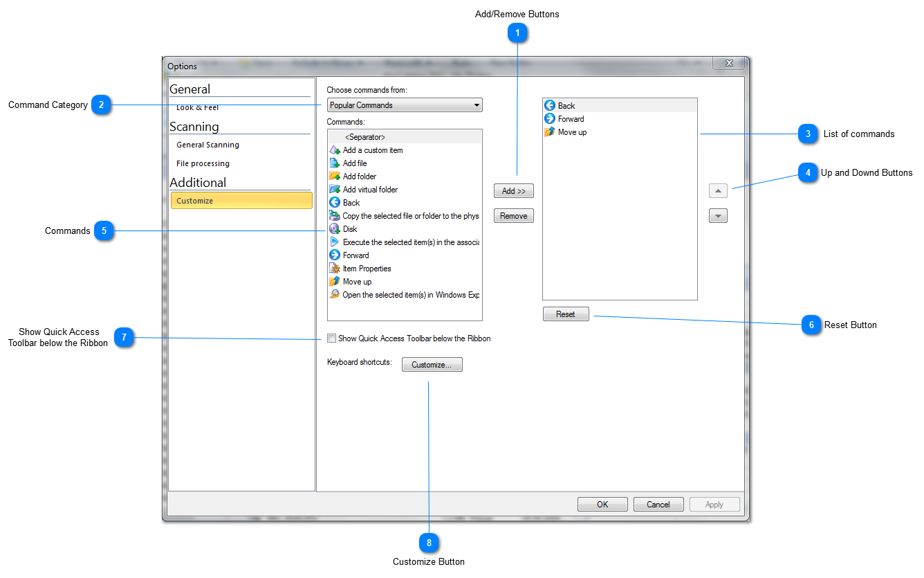Click the Add file icon in Commands list
This screenshot has height=578, width=924.
[335, 163]
